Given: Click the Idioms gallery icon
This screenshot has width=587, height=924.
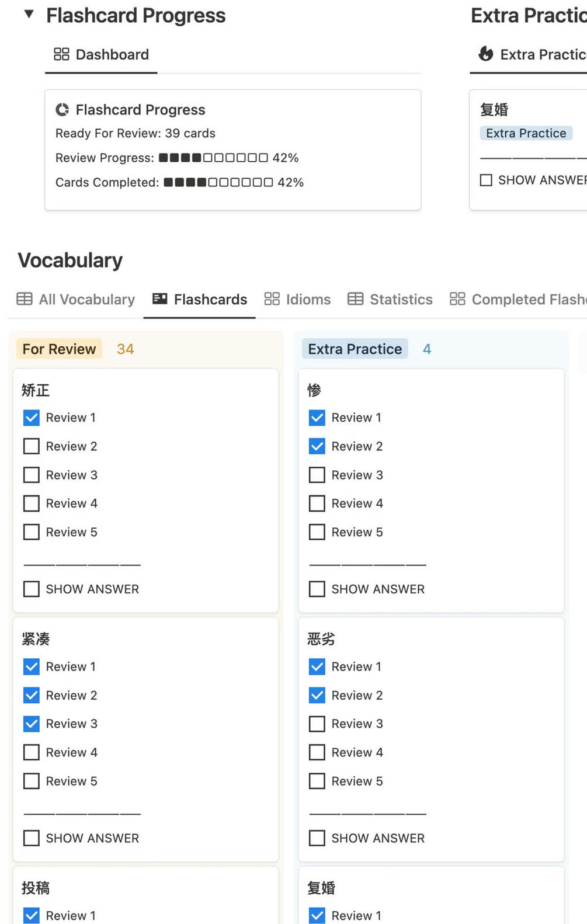Looking at the screenshot, I should [x=272, y=299].
